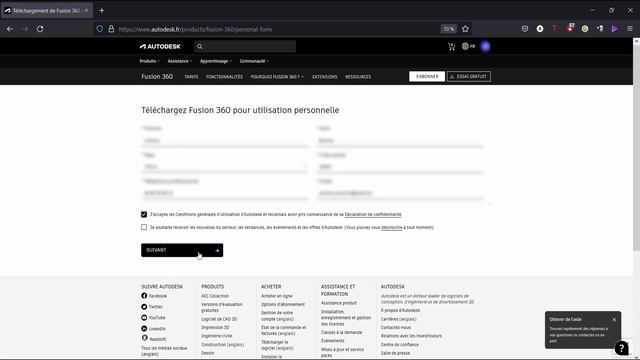The image size is (640, 360).
Task: Click the LinkedIn icon in the footer
Action: tap(144, 328)
